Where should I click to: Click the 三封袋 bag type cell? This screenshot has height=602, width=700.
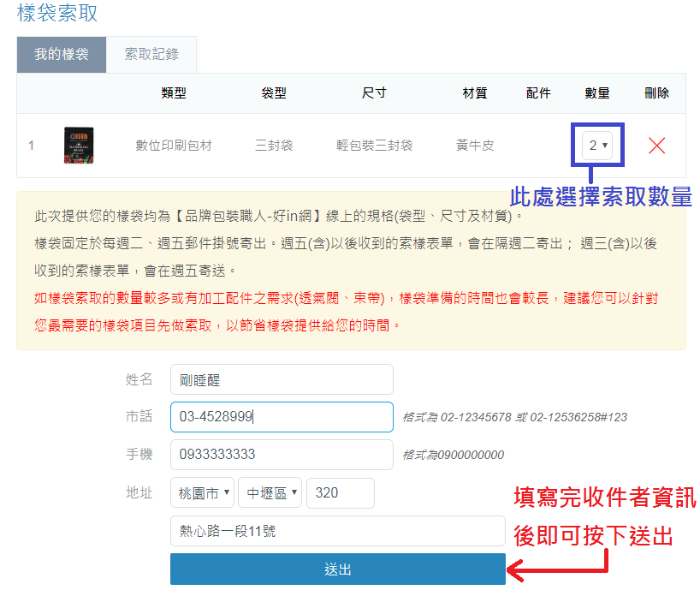(x=274, y=146)
